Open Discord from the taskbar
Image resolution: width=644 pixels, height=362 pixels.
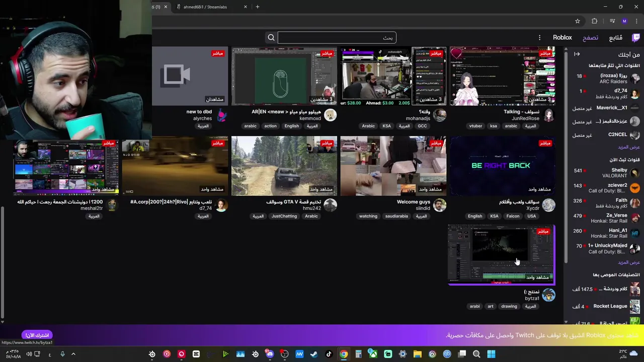270,354
